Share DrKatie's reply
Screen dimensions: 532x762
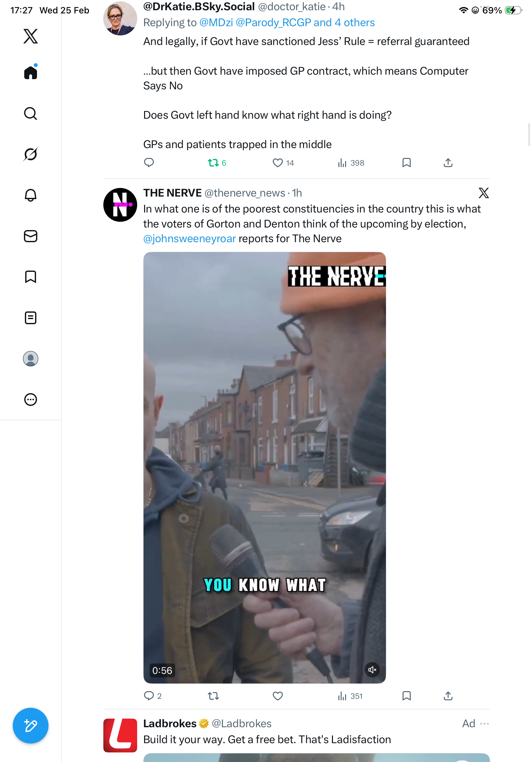coord(448,163)
